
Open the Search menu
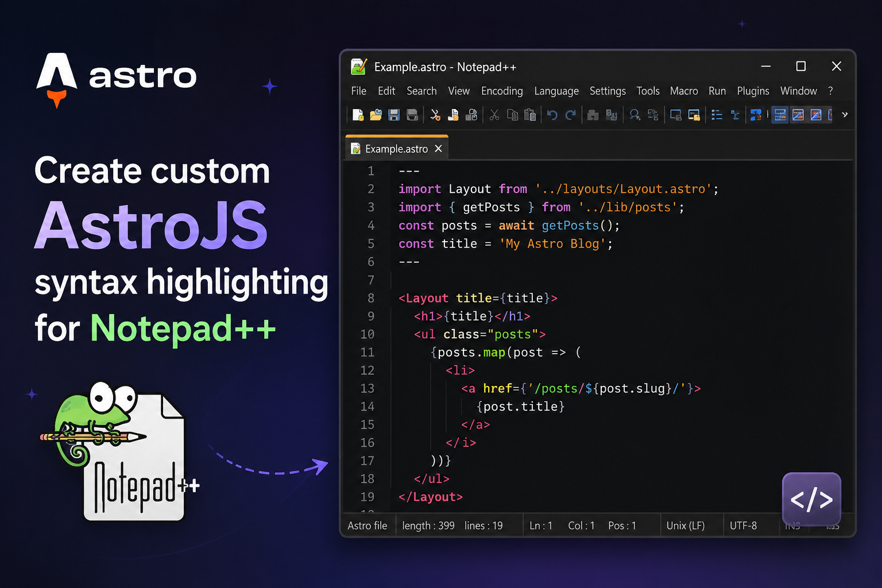coord(421,91)
